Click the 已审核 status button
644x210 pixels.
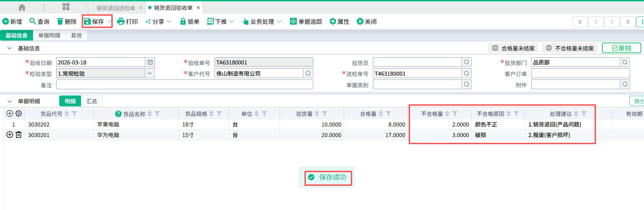pos(621,48)
